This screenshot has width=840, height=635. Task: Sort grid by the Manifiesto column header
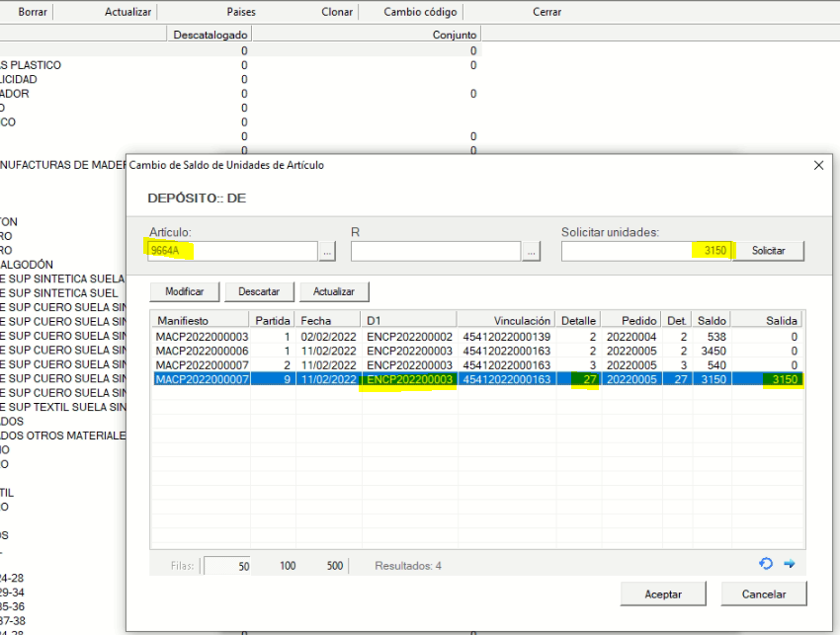[199, 321]
